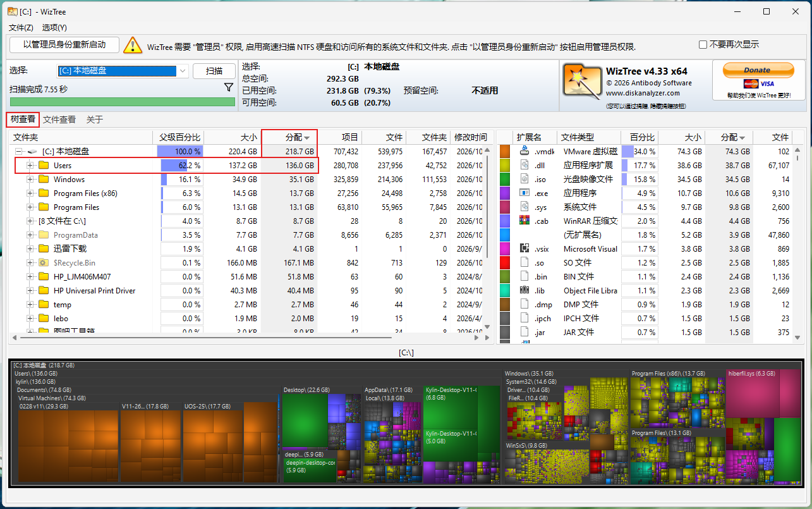Expand the Program Files (x86) node
812x509 pixels.
[30, 193]
